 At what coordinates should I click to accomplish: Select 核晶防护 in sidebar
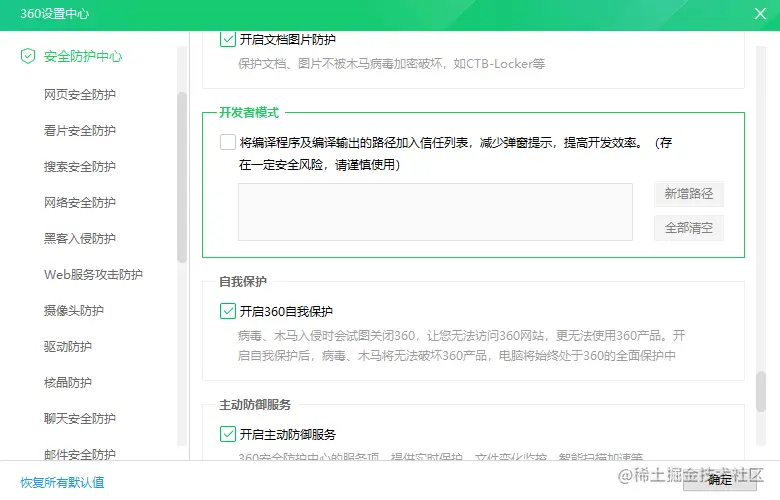point(68,383)
